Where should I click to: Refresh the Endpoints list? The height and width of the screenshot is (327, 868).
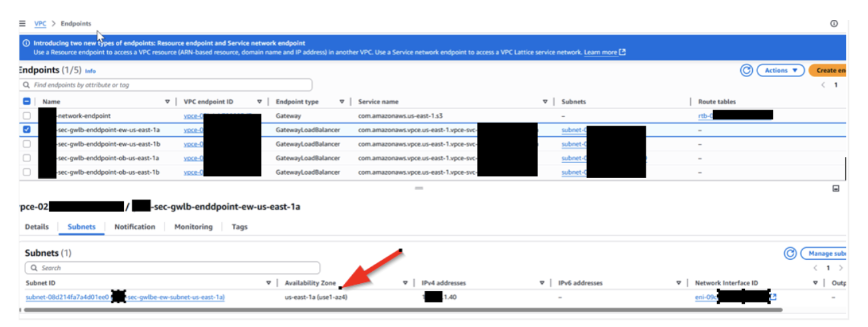(x=746, y=70)
